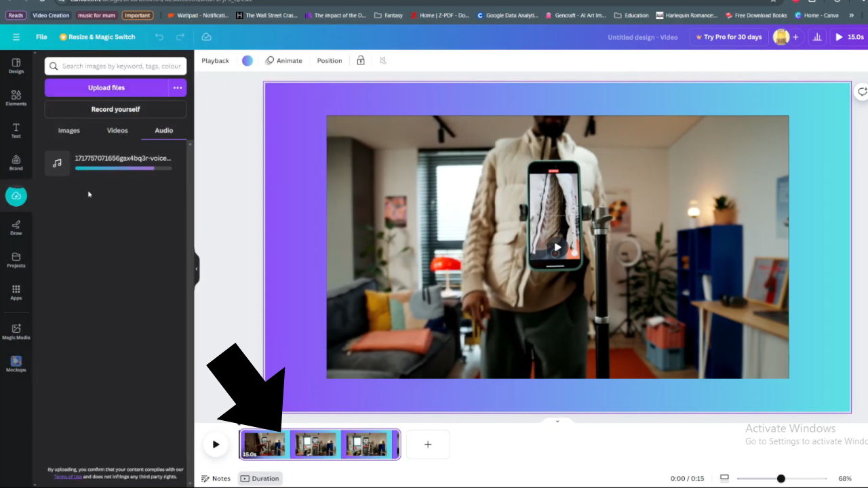Open the hamburger main menu

click(x=16, y=37)
